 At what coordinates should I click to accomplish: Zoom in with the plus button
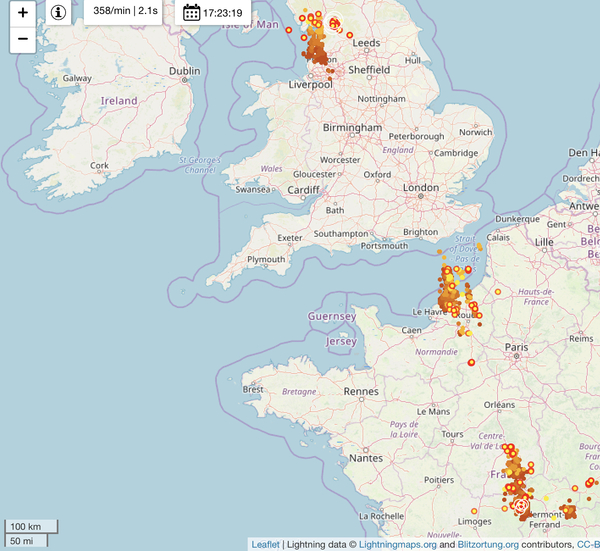point(22,13)
